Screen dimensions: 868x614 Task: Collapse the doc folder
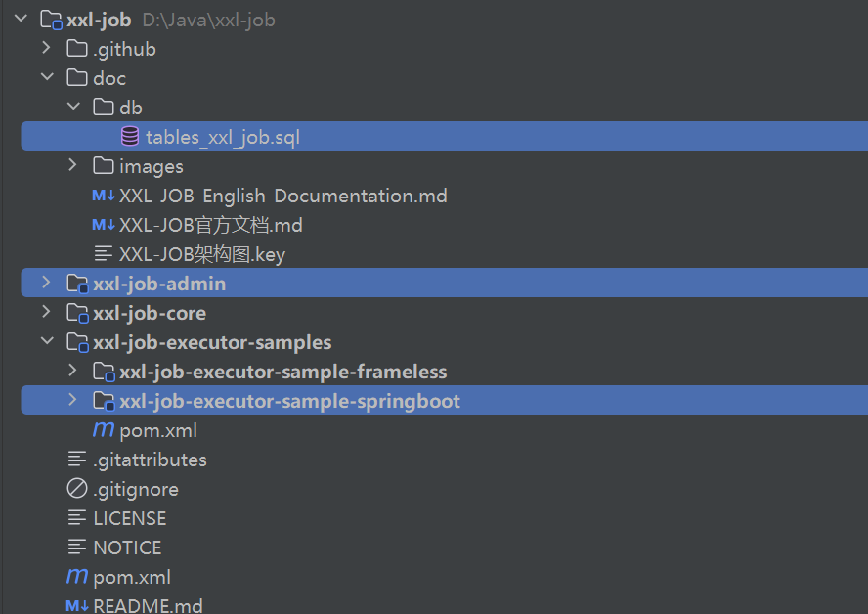click(x=47, y=77)
